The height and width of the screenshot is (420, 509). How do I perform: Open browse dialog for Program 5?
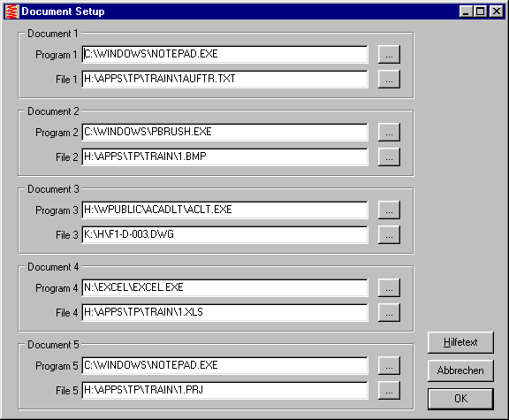[x=389, y=366]
